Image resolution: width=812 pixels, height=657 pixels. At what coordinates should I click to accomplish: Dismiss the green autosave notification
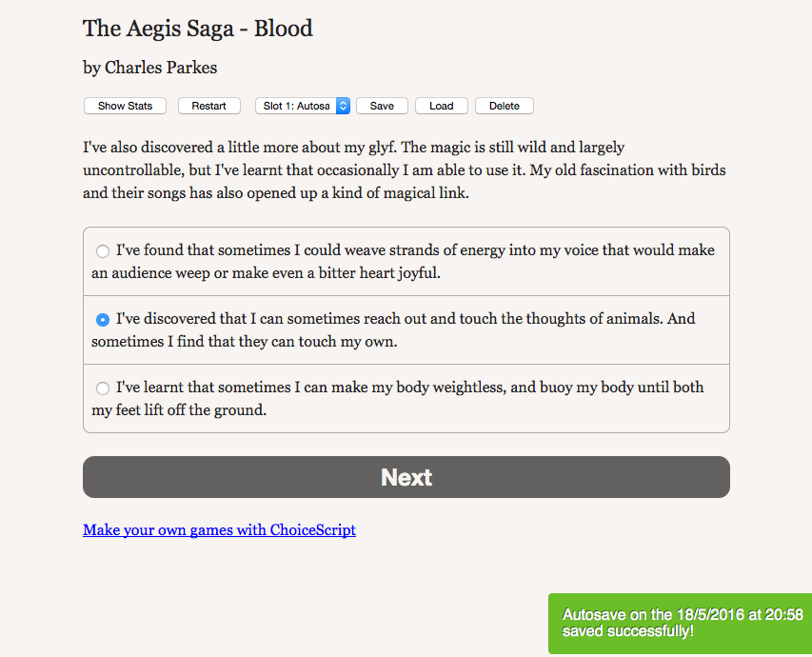point(680,623)
